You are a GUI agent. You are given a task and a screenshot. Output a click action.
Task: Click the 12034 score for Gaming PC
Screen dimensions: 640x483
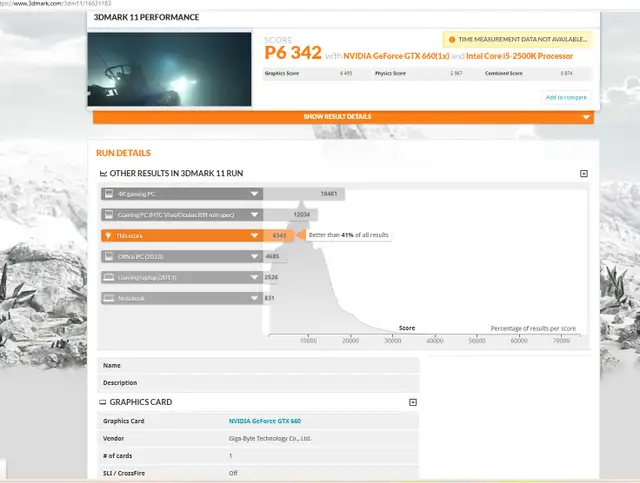302,215
